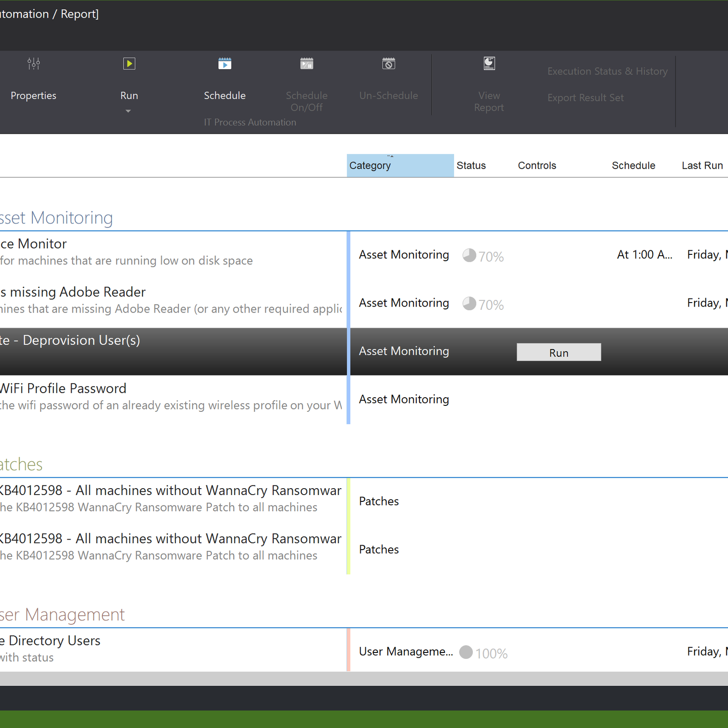Open Execution Status & History
728x728 pixels.
607,71
